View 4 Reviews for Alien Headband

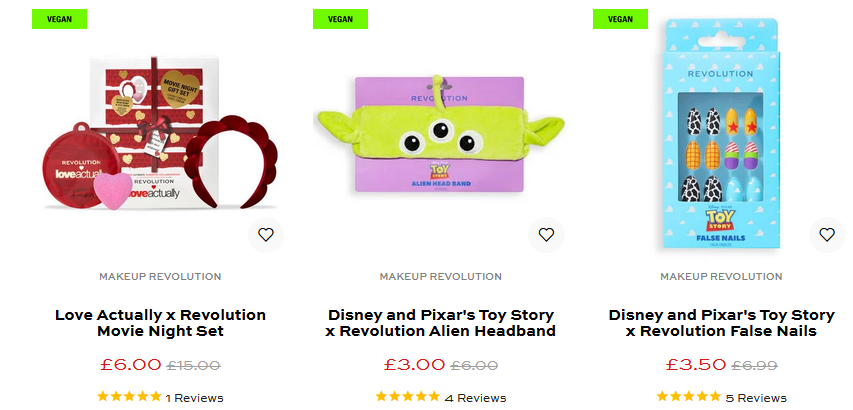[x=475, y=398]
